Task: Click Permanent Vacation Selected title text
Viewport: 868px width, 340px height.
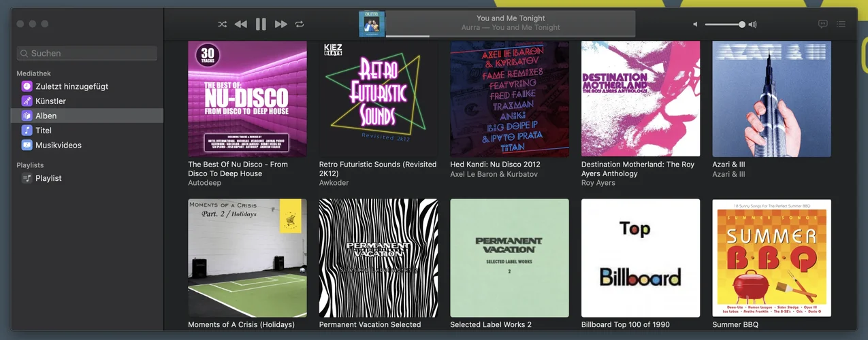Action: tap(370, 324)
